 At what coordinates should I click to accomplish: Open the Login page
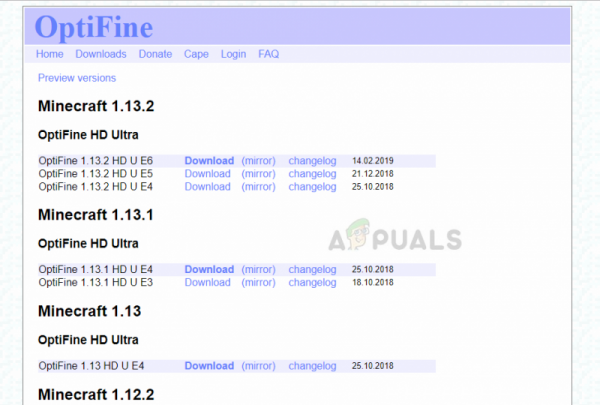click(233, 54)
